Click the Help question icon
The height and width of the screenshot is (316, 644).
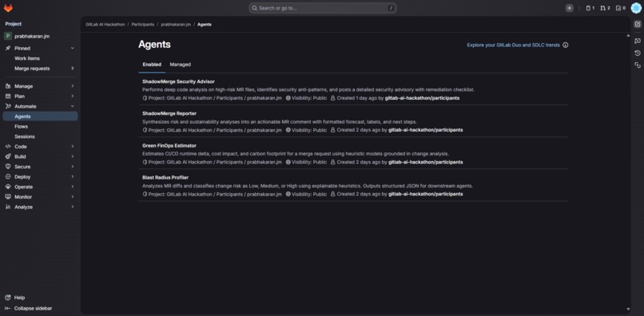tap(8, 298)
